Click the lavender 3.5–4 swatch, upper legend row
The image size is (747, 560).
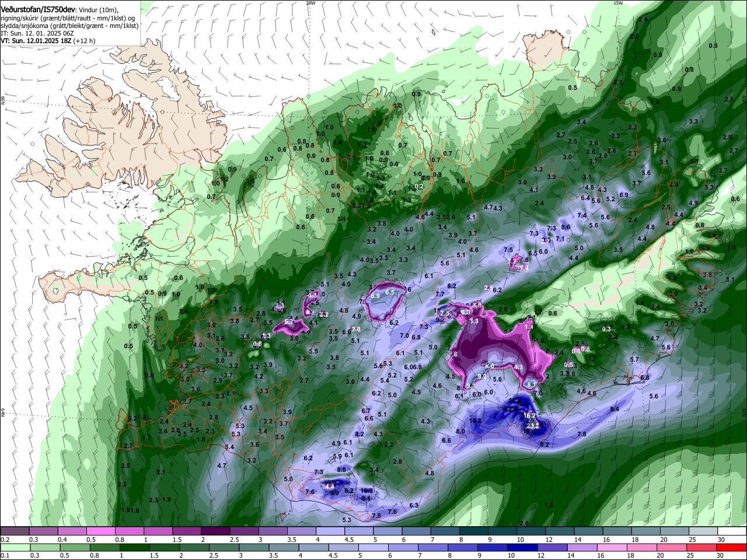301,531
